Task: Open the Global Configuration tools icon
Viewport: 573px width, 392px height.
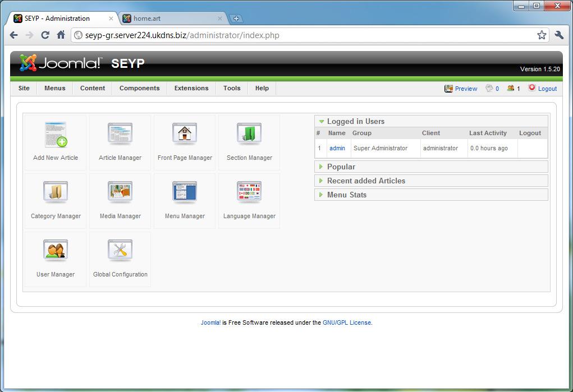Action: click(x=120, y=250)
